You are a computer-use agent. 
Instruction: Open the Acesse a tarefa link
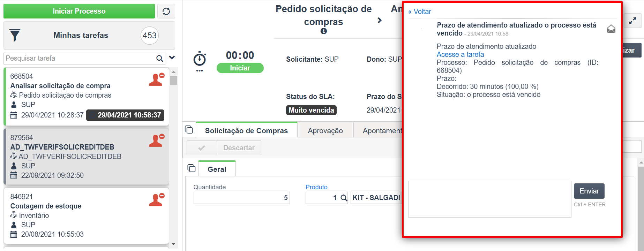(460, 54)
